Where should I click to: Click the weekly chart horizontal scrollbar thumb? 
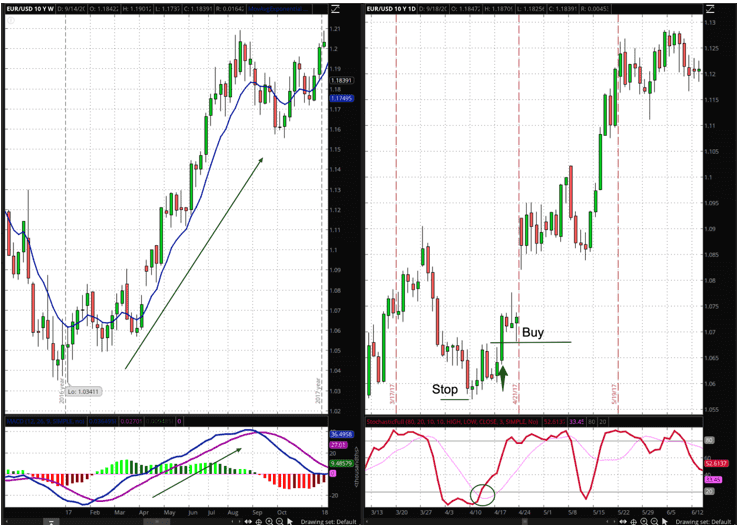(157, 522)
